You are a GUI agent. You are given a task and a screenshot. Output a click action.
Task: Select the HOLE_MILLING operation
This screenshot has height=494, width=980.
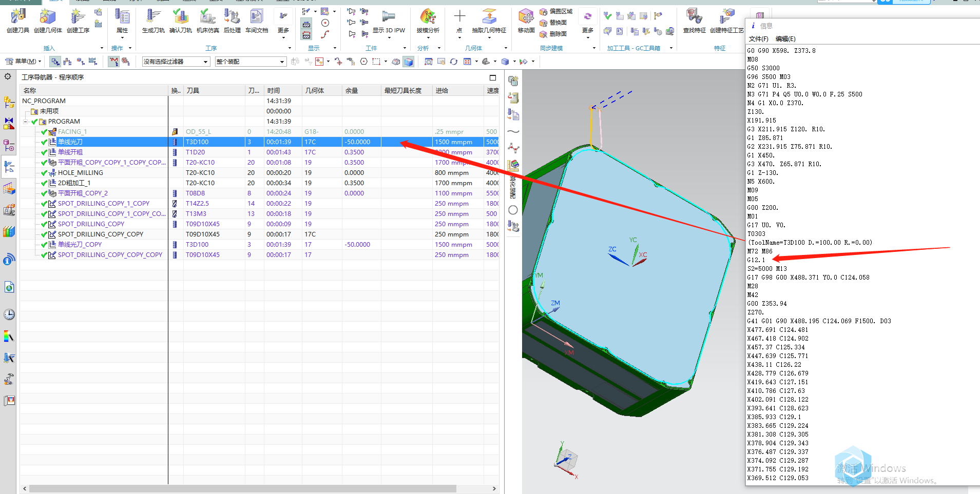tap(80, 173)
